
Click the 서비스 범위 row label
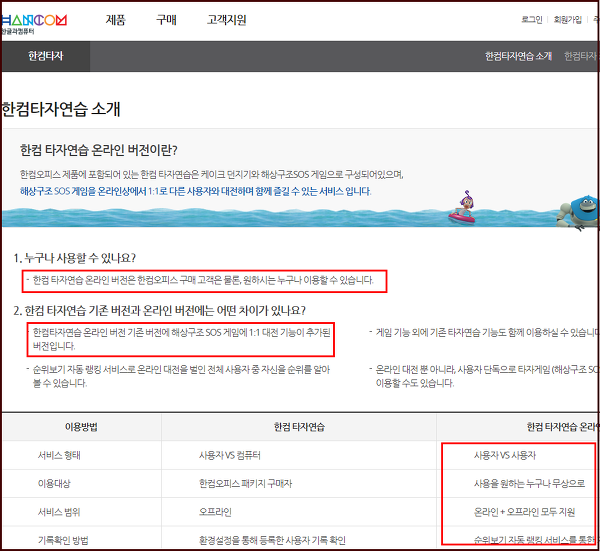click(x=59, y=512)
